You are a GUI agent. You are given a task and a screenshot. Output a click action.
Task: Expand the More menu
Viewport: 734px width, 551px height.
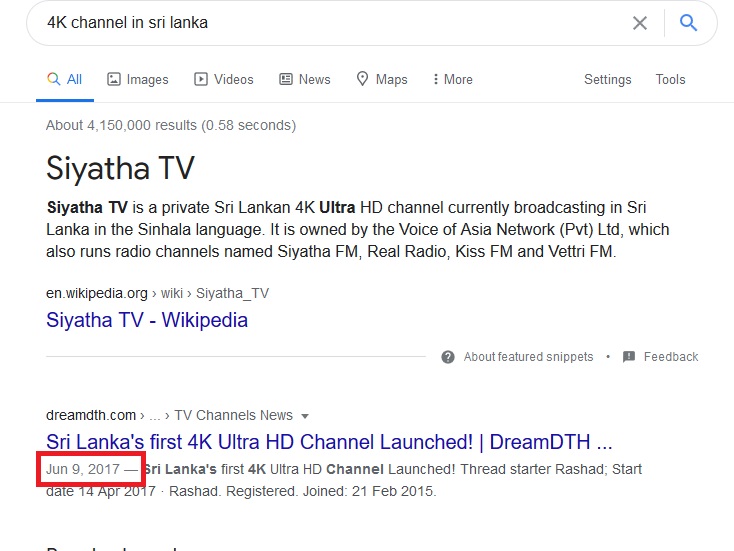pos(452,80)
